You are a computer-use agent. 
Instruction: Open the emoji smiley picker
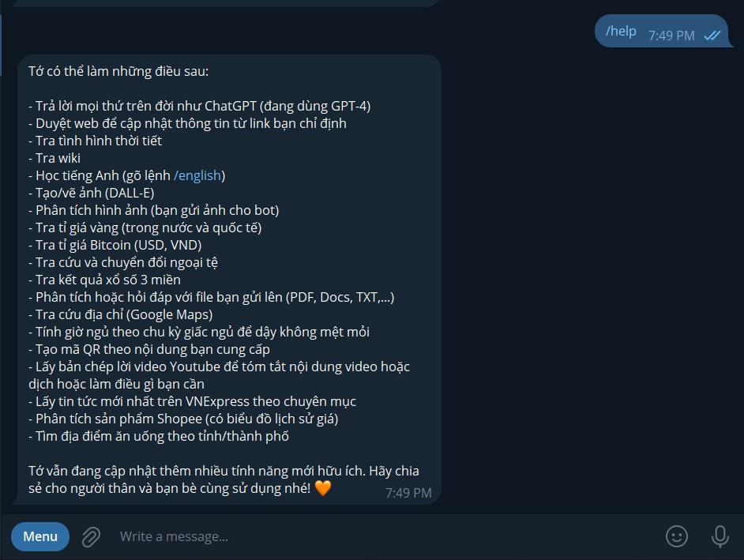[677, 536]
